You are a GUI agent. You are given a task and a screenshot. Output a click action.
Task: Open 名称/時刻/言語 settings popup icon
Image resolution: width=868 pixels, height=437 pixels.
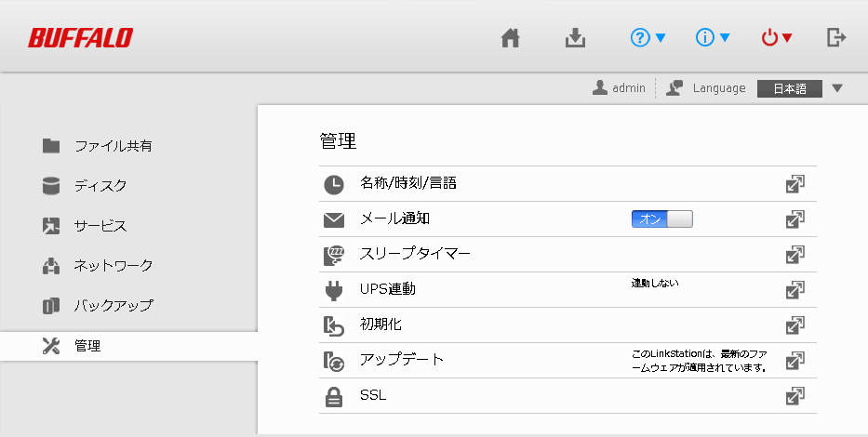click(795, 184)
